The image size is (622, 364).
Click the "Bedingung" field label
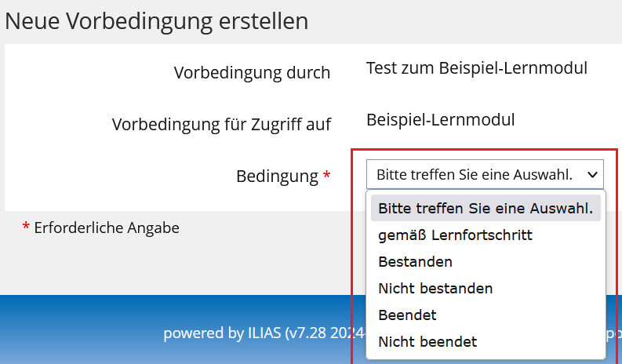point(276,177)
